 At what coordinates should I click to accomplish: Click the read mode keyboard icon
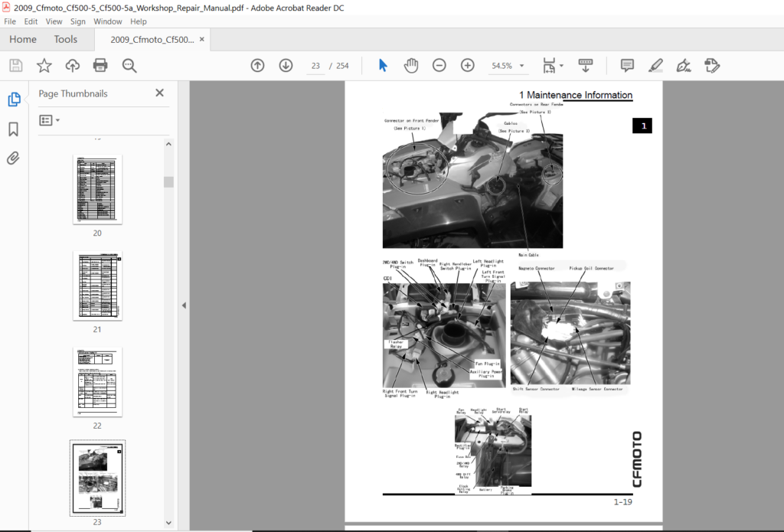click(586, 66)
